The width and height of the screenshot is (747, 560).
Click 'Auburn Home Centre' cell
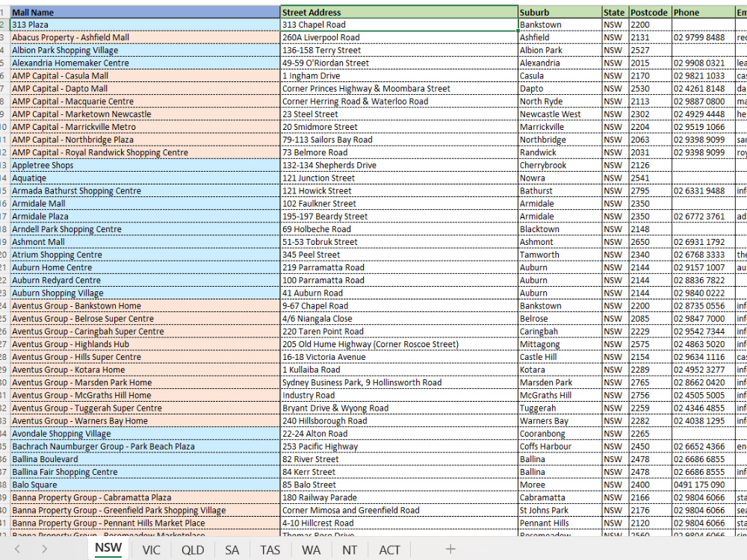point(146,267)
